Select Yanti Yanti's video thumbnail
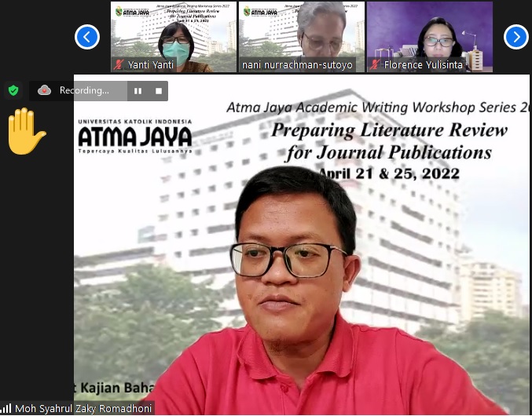The width and height of the screenshot is (532, 416). (174, 37)
